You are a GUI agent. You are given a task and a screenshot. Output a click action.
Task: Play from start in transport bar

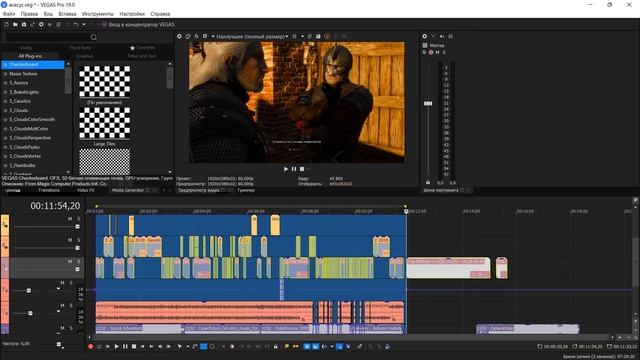point(108,347)
